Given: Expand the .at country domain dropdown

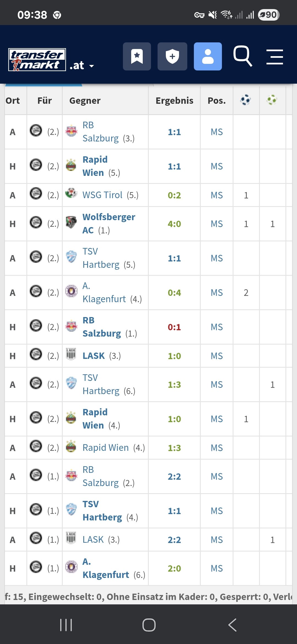Looking at the screenshot, I should pos(82,66).
